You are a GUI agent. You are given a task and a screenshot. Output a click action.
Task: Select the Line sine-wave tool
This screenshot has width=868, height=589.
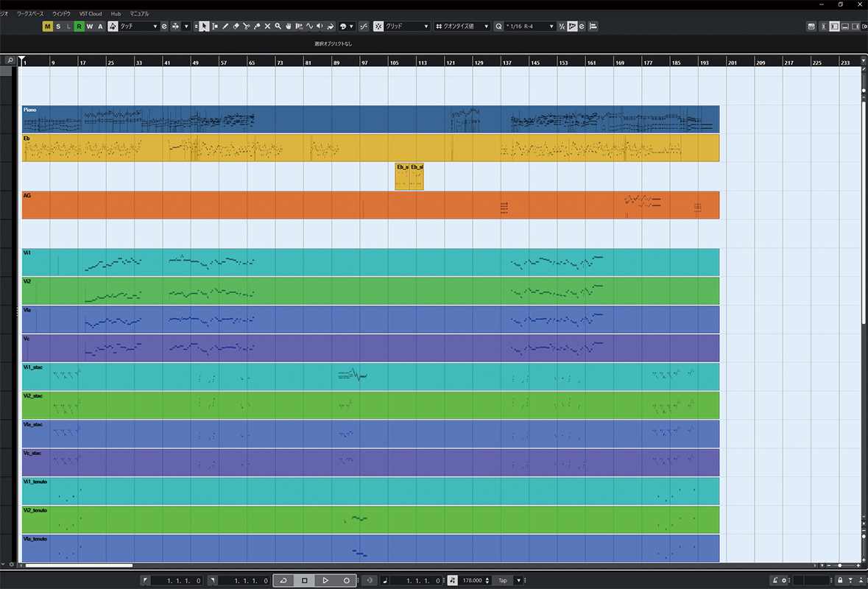(x=309, y=27)
